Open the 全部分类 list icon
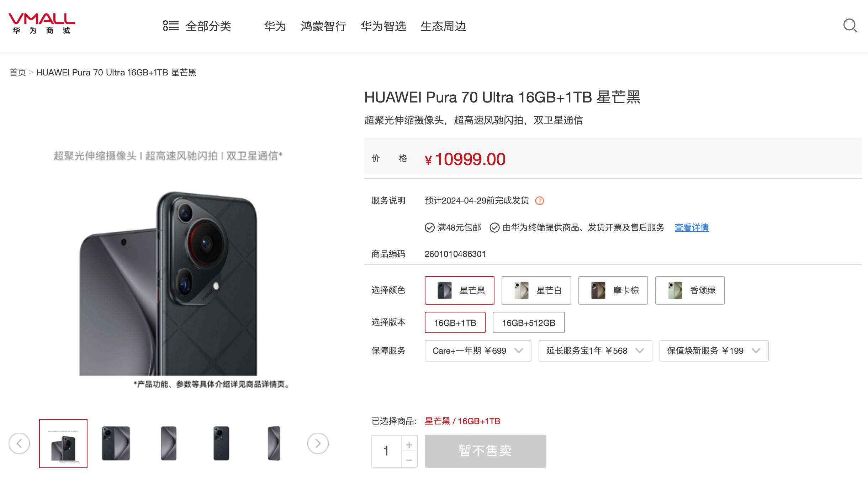This screenshot has width=868, height=479. [x=170, y=26]
